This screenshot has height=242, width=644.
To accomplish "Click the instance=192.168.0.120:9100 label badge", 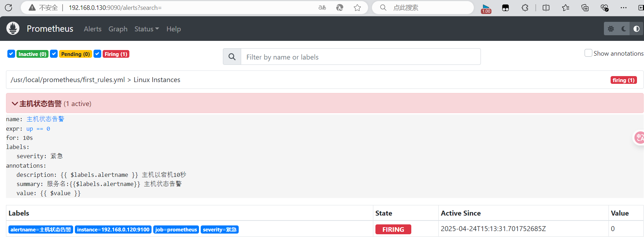I will [113, 229].
